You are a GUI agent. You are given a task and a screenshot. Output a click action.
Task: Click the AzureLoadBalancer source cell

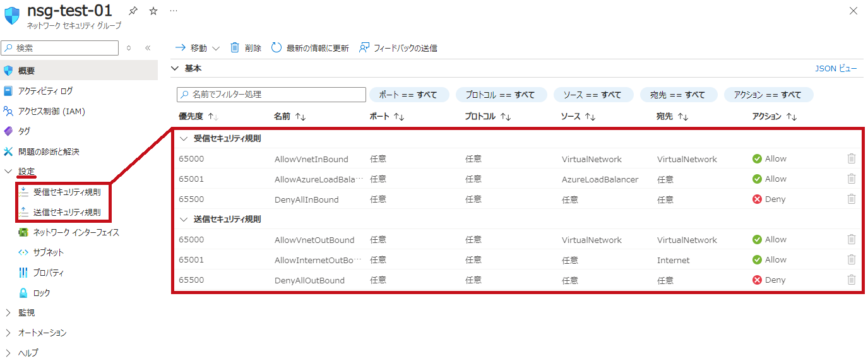tap(600, 179)
